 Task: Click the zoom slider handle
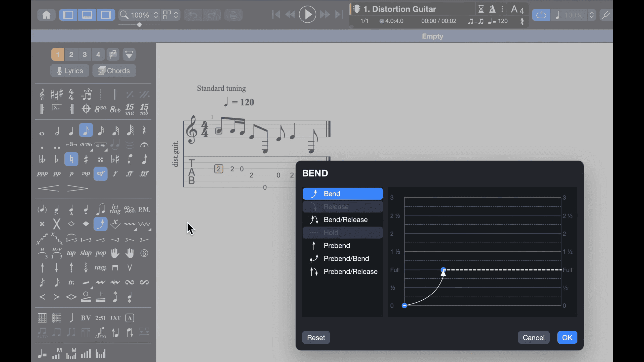click(x=139, y=25)
